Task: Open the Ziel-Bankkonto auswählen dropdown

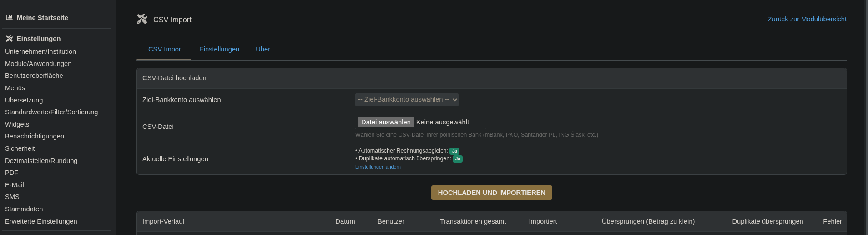Action: 407,100
